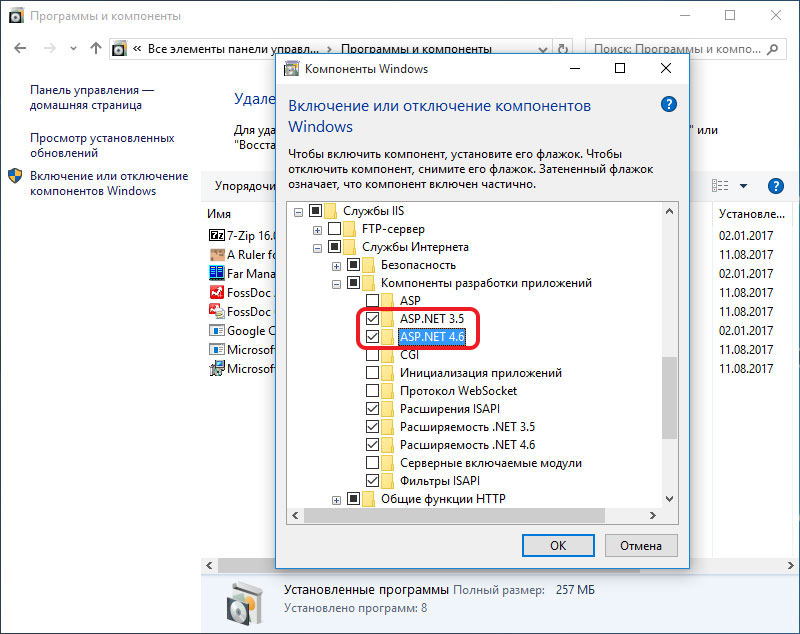Expand Общие функции HTTP node
The image size is (800, 634).
[336, 500]
